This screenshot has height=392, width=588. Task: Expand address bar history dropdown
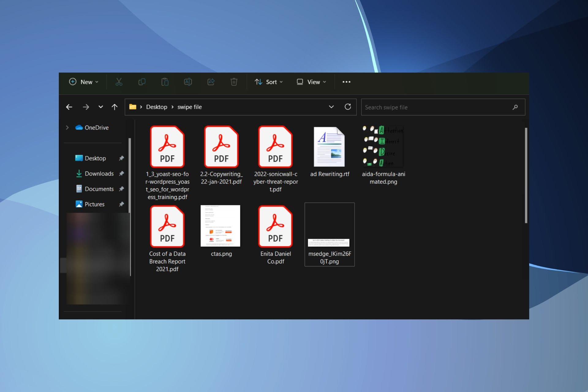tap(331, 107)
